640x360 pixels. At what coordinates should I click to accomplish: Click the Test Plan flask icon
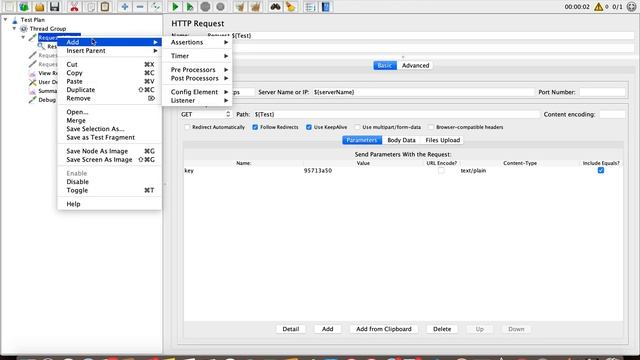click(15, 20)
